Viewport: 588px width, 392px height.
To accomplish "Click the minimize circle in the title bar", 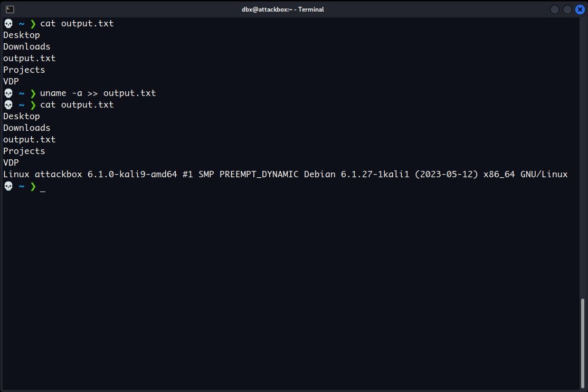I will click(x=555, y=9).
